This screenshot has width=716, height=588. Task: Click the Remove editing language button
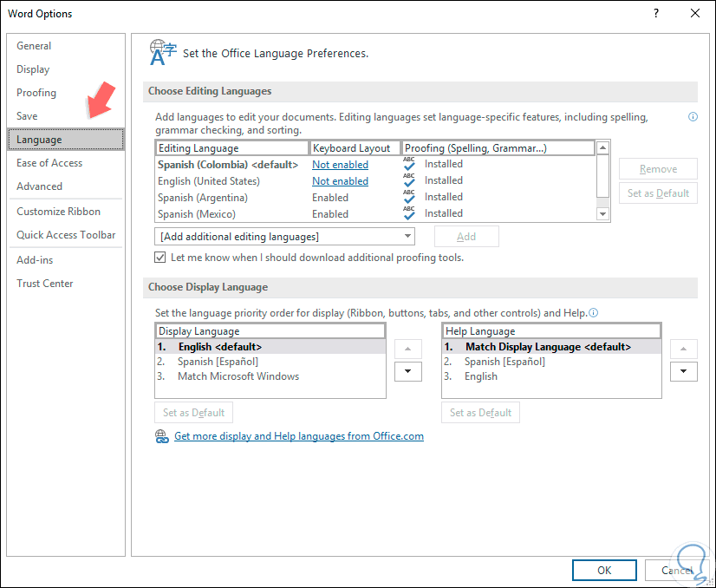click(658, 169)
